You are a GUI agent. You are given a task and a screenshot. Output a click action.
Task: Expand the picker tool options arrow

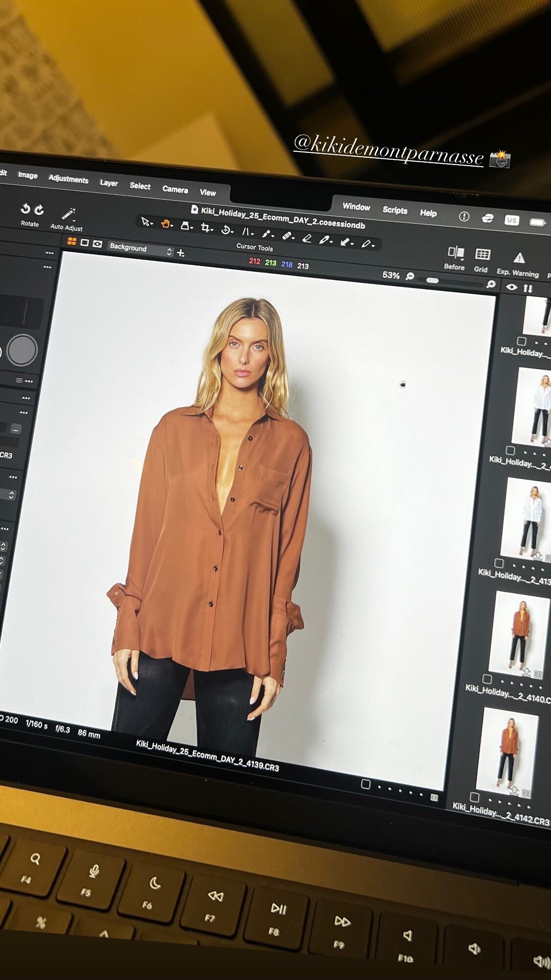tap(332, 241)
